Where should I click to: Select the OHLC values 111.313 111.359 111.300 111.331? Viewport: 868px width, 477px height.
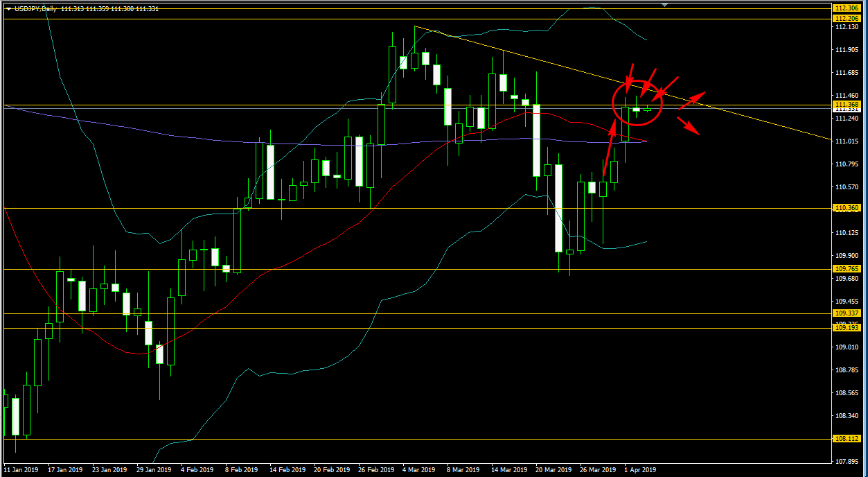109,8
